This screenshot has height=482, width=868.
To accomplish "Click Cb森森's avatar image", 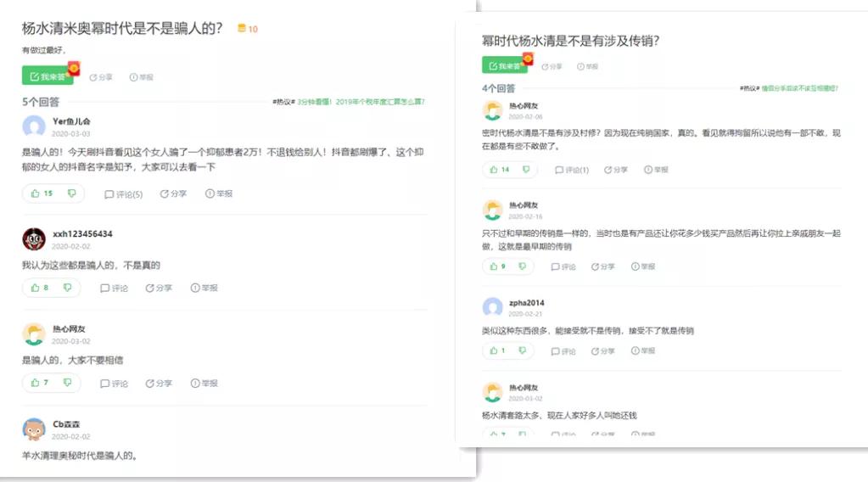I will click(x=34, y=429).
